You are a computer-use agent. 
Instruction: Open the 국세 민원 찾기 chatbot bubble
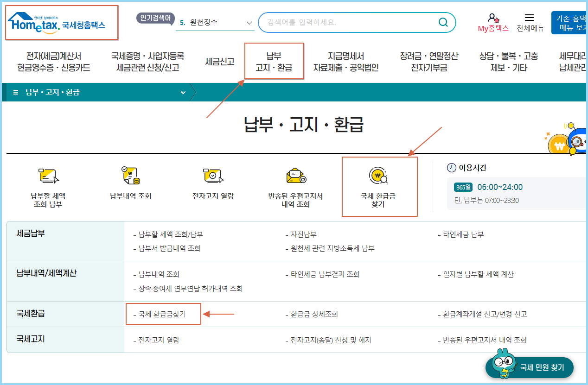pos(530,366)
